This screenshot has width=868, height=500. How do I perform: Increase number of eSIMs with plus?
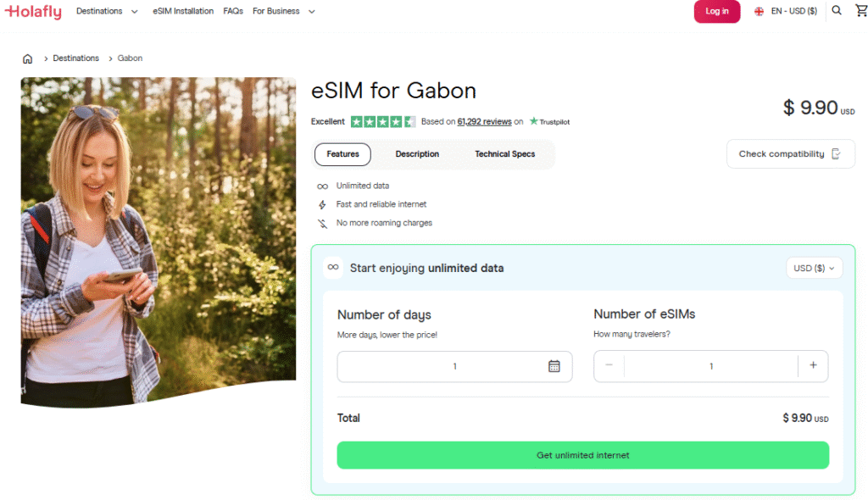coord(813,365)
